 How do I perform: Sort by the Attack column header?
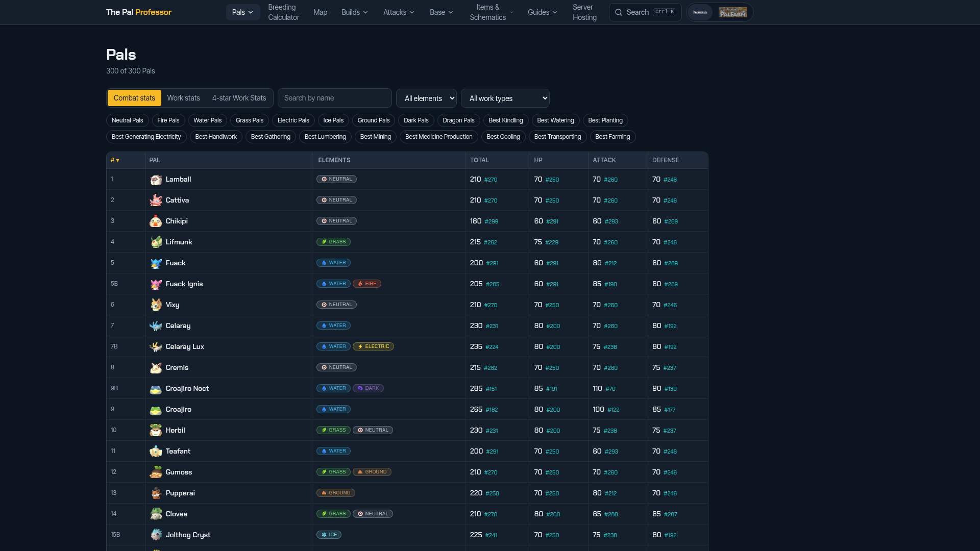point(604,160)
